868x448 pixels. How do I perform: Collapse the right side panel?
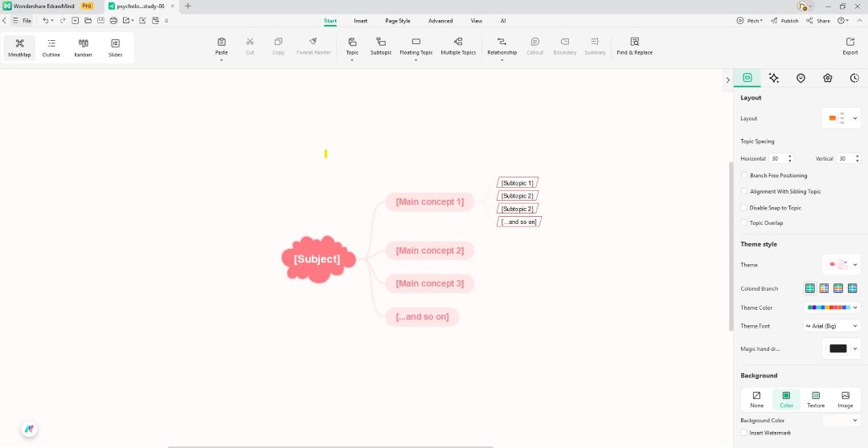[728, 80]
